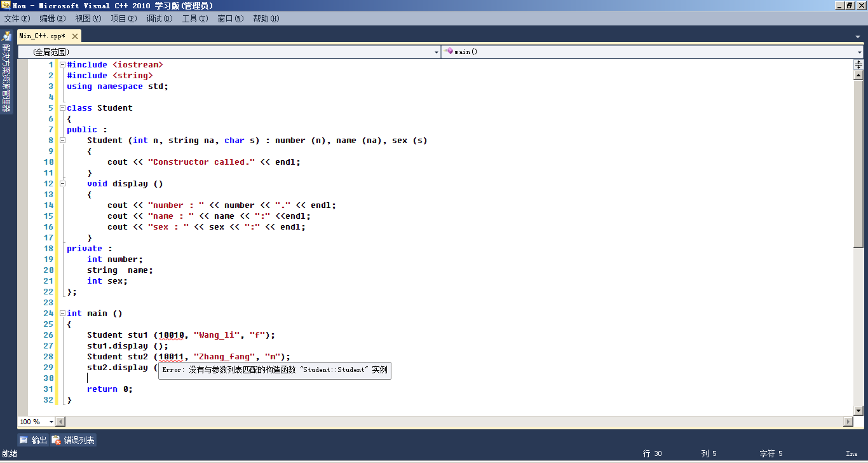The height and width of the screenshot is (463, 868).
Task: Click the editor split handle icon
Action: (x=858, y=64)
